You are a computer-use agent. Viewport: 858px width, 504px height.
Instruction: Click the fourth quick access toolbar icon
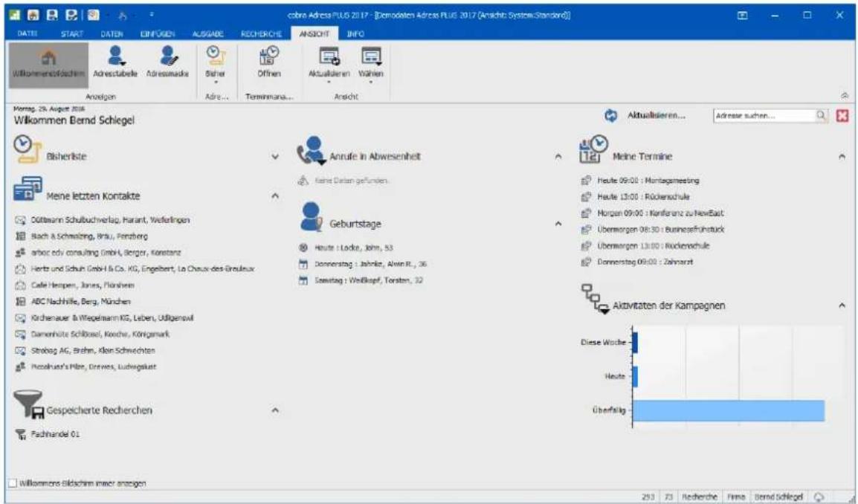71,16
